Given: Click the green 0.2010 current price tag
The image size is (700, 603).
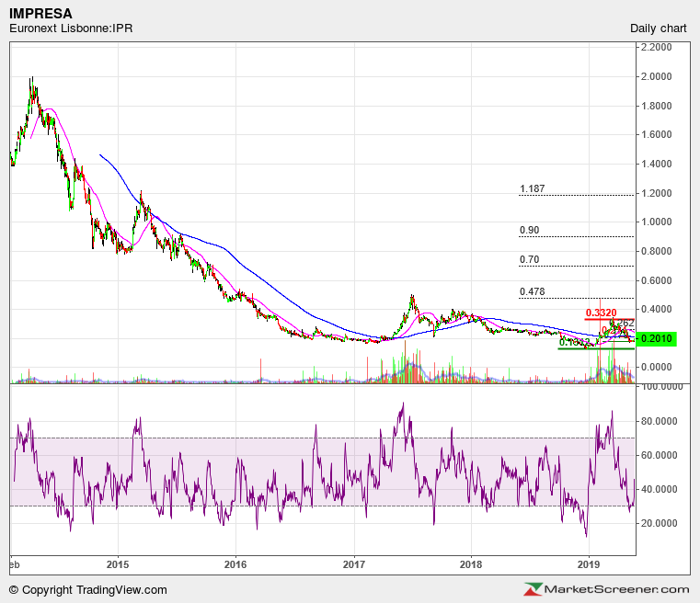Looking at the screenshot, I should [x=656, y=339].
